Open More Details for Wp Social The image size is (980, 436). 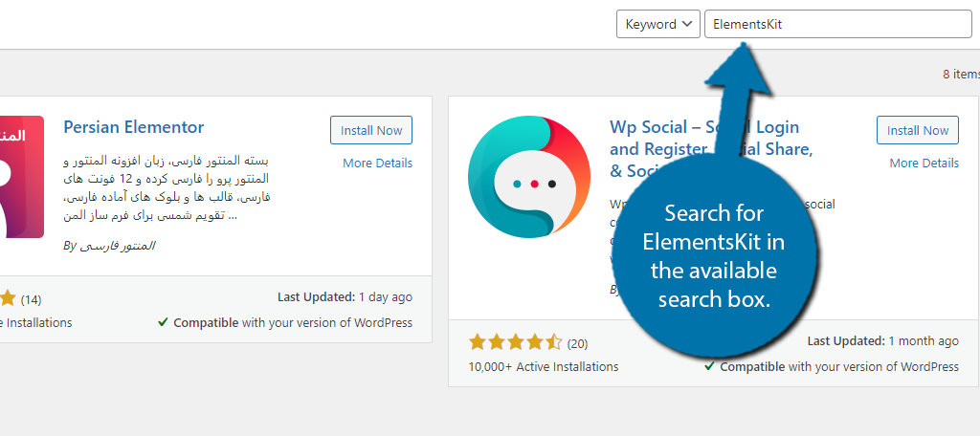(x=924, y=163)
